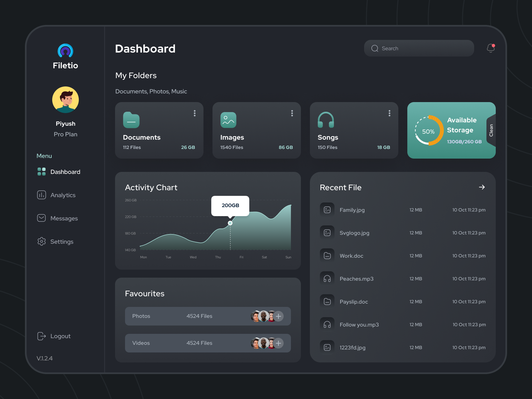Click the headphones icon beside Peaches.mp3
Screen dimensions: 532x399
[327, 279]
